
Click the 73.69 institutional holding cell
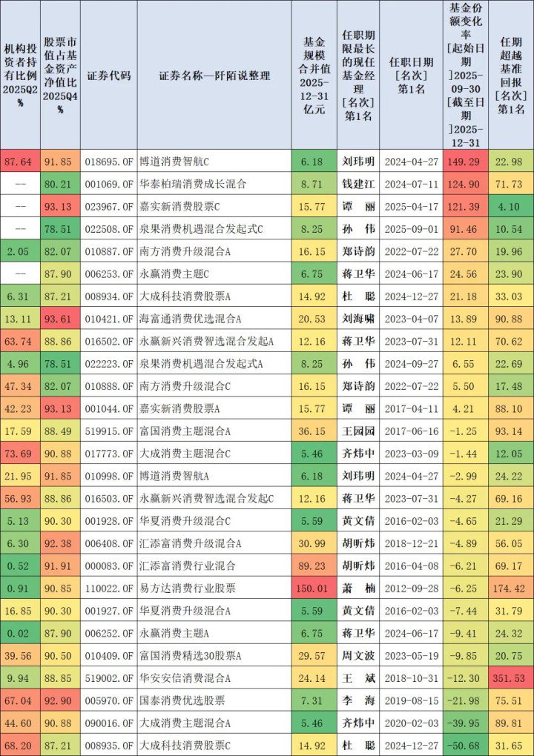tap(19, 453)
